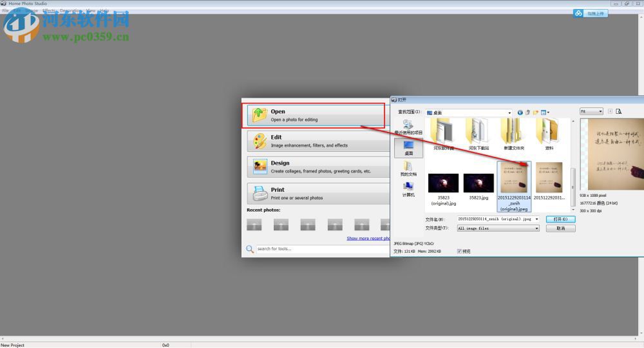Select 最近使用的项目 in places sidebar
Viewport: 644px width, 348px height.
click(408, 127)
